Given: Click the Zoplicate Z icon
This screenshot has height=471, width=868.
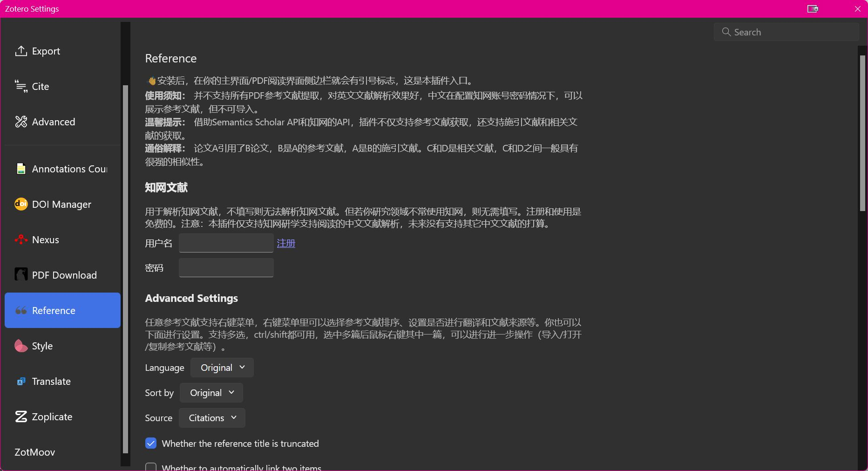Looking at the screenshot, I should (x=21, y=416).
